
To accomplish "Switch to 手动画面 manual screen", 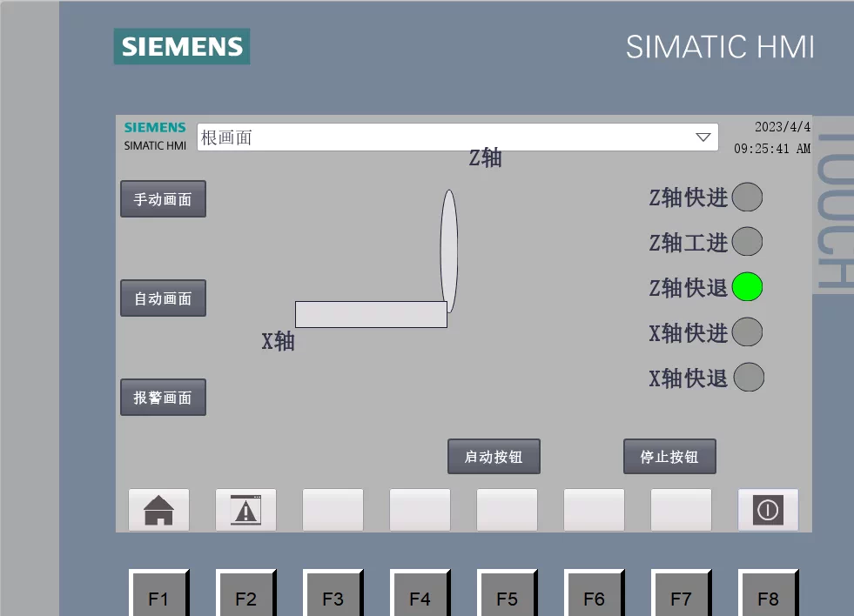I will coord(162,198).
